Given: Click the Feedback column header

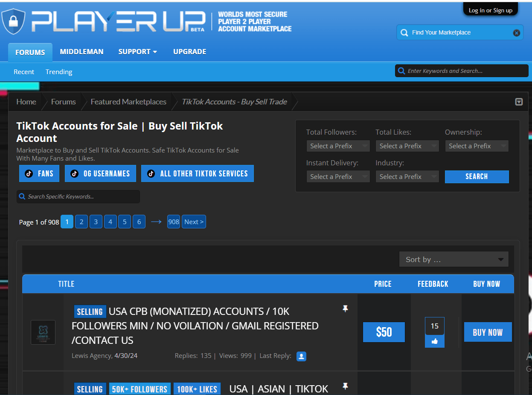Looking at the screenshot, I should (x=433, y=284).
